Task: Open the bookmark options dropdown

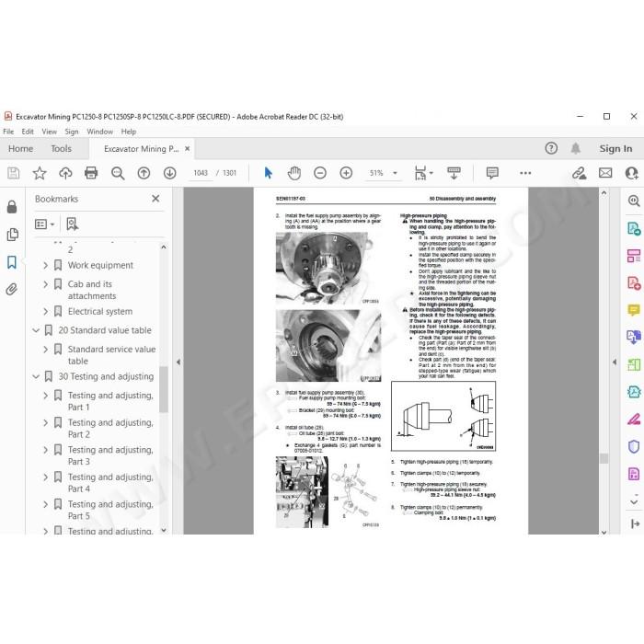Action: 45,224
